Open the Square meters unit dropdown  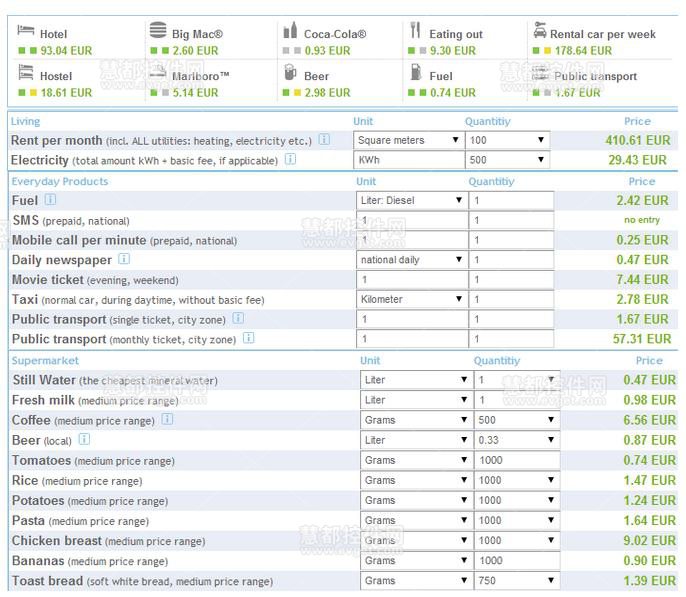pyautogui.click(x=409, y=140)
